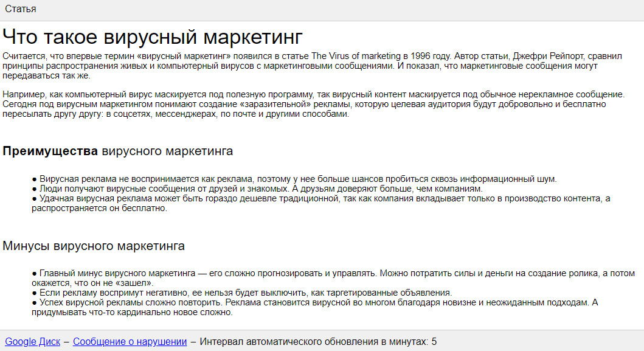Click line starting Сегодня под вирусным маркетингом
644x351 pixels.
[x=304, y=104]
